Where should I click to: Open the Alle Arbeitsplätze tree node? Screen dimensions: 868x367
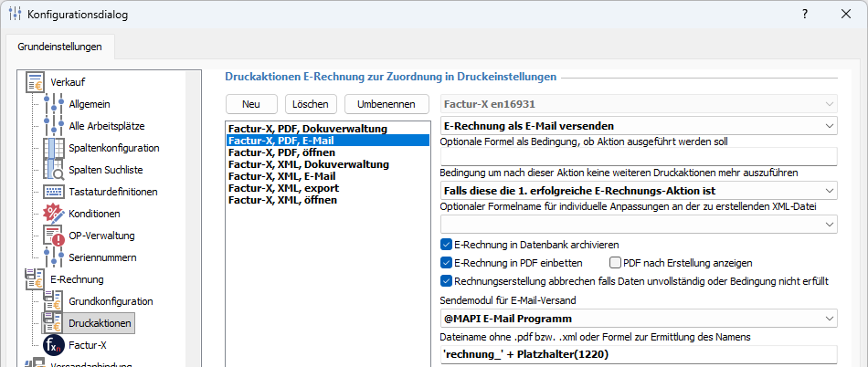[107, 126]
